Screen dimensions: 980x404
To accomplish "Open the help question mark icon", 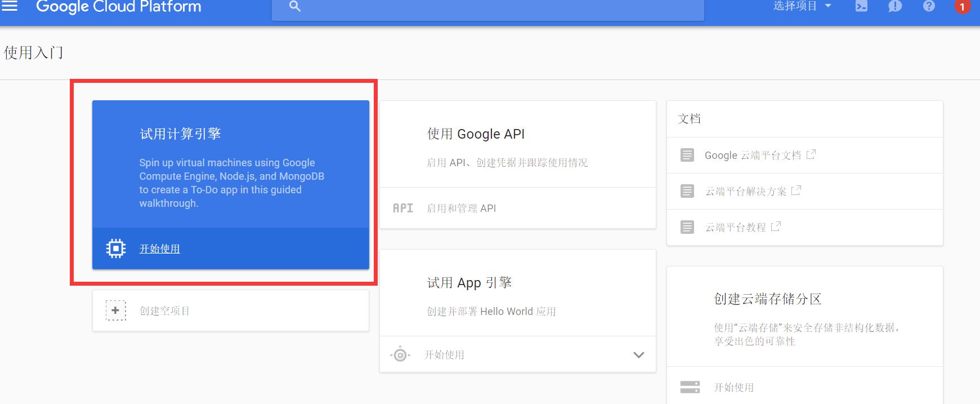I will coord(929,6).
